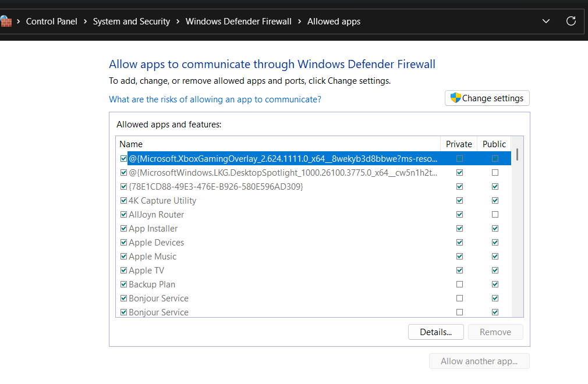Toggle Public checkbox for Apple TV
Viewport: 588px width, 384px height.
tap(495, 270)
